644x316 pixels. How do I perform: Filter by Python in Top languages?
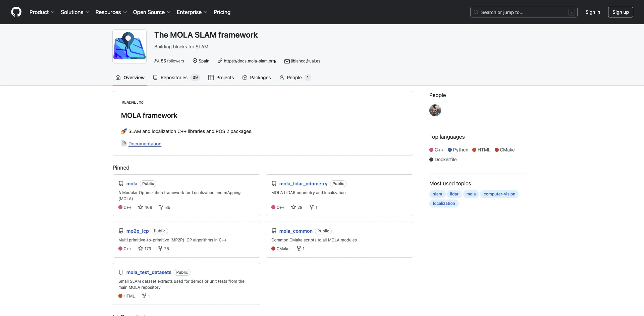tap(458, 150)
